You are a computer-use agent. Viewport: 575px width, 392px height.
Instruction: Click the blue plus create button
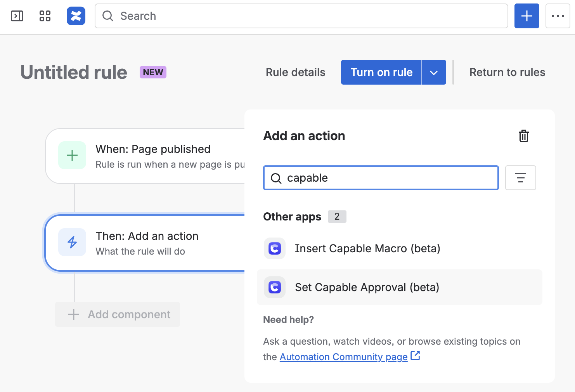tap(527, 16)
